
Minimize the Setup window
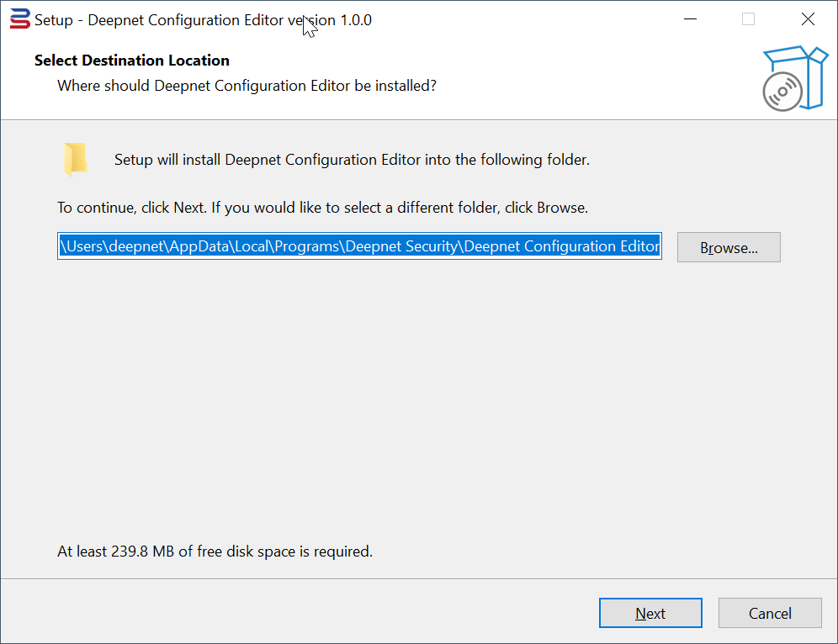coord(690,19)
